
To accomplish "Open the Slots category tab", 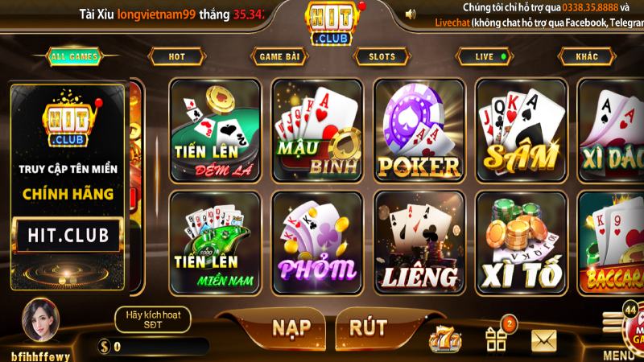I will [382, 56].
